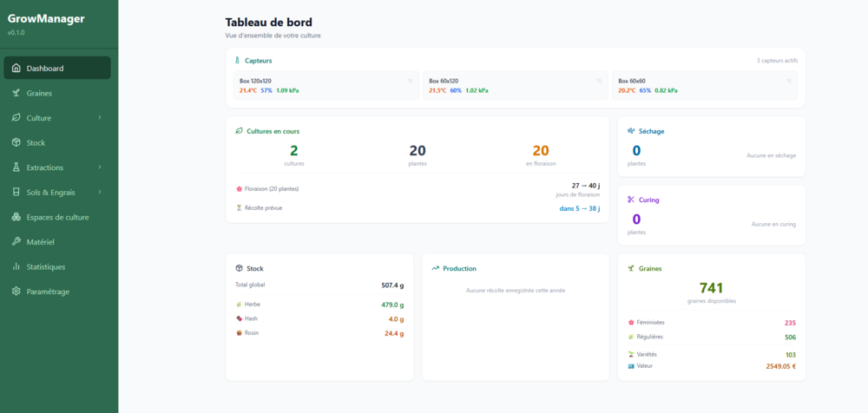Click the Séchage card title

652,131
